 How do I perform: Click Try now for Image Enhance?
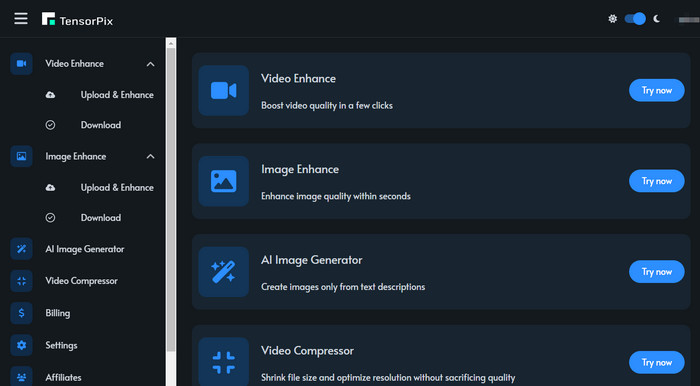pyautogui.click(x=657, y=181)
